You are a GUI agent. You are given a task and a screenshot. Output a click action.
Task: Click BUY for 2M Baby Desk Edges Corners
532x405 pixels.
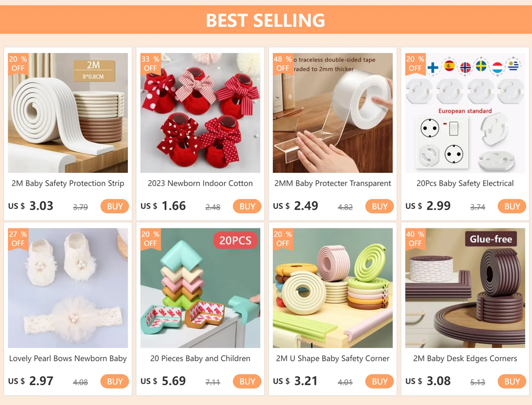[x=512, y=381]
